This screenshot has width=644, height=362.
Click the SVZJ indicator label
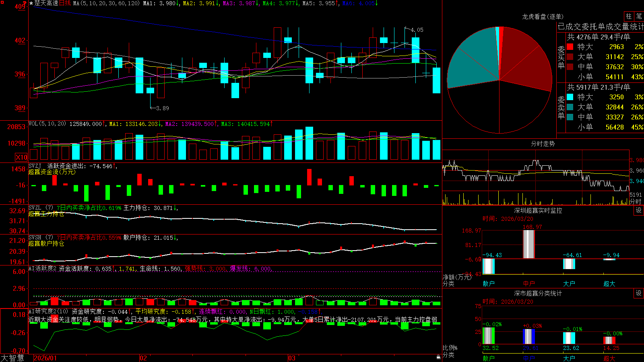point(35,166)
